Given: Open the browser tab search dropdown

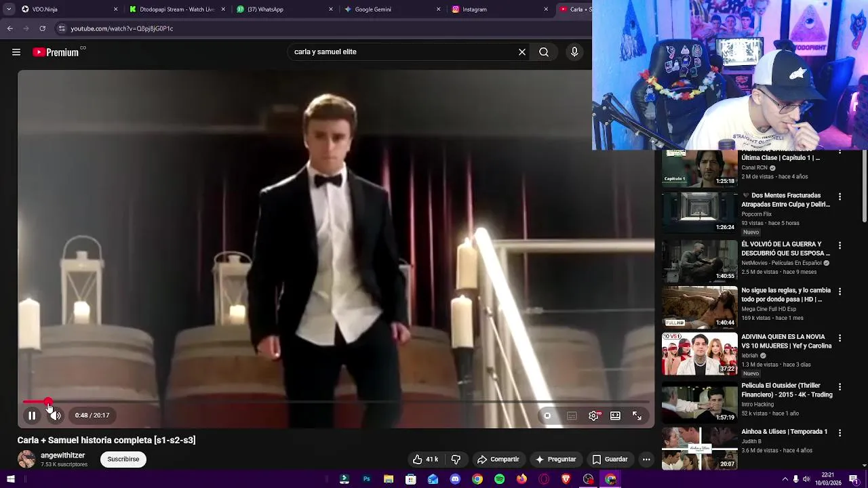Looking at the screenshot, I should [8, 9].
